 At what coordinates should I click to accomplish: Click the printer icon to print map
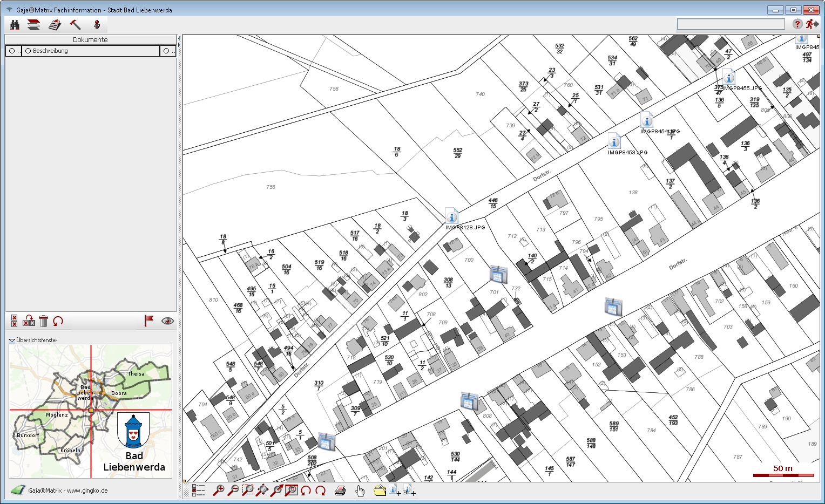tap(340, 491)
